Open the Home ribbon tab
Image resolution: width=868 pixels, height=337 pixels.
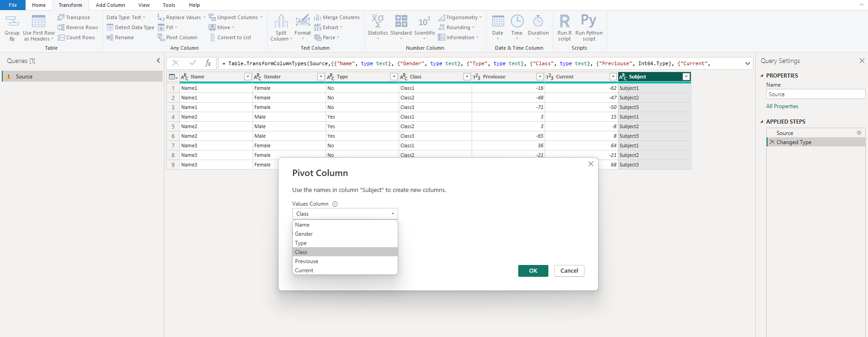click(x=39, y=5)
